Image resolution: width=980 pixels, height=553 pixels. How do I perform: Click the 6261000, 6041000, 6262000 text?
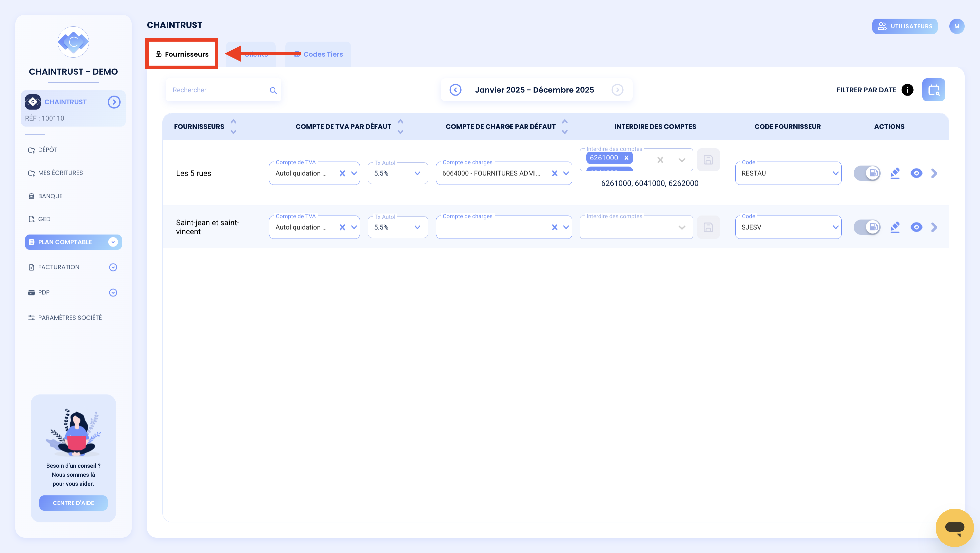point(649,183)
